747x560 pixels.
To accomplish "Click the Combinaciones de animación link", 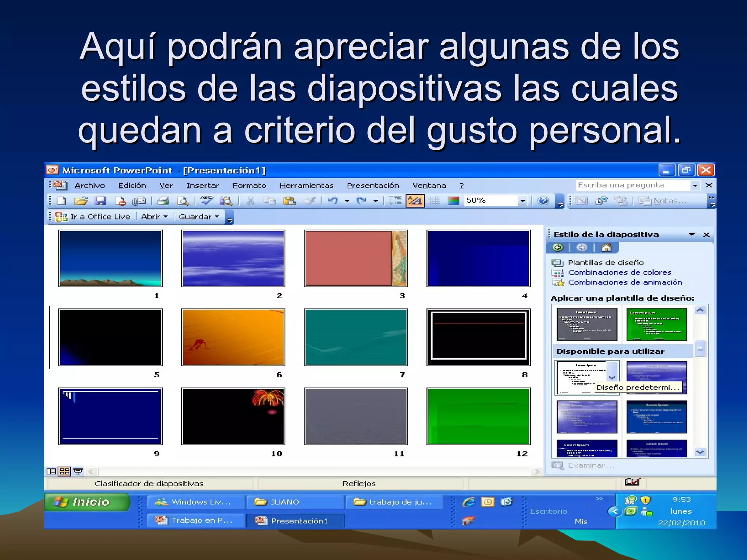I will click(x=625, y=282).
